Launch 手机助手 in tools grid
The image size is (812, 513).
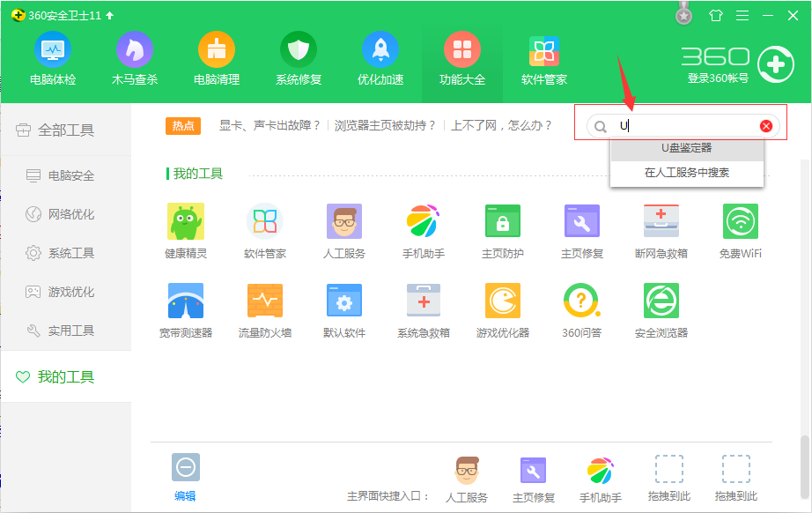423,231
